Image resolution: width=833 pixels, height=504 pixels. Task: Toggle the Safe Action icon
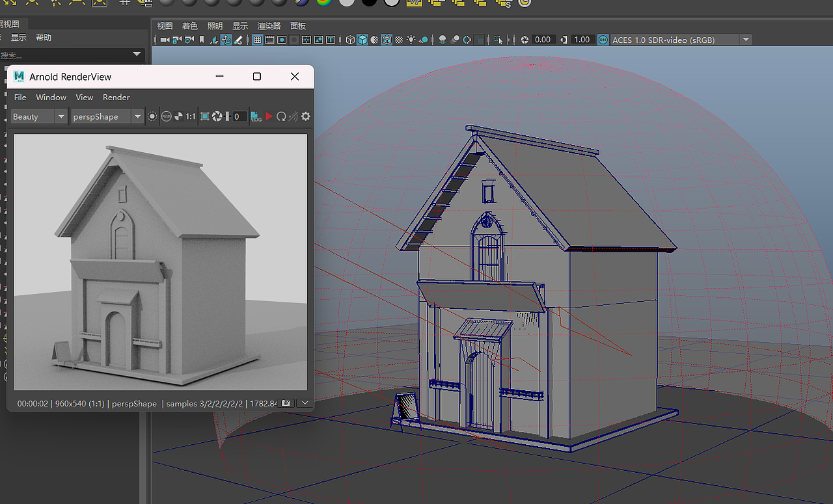tap(319, 40)
